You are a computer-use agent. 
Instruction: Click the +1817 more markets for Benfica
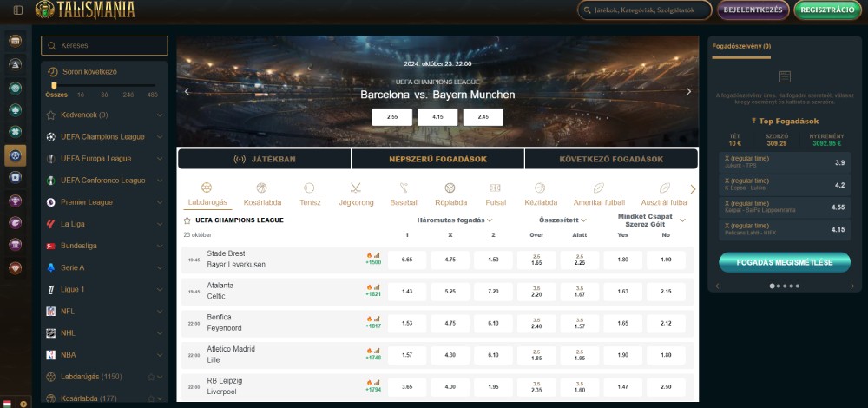click(373, 326)
